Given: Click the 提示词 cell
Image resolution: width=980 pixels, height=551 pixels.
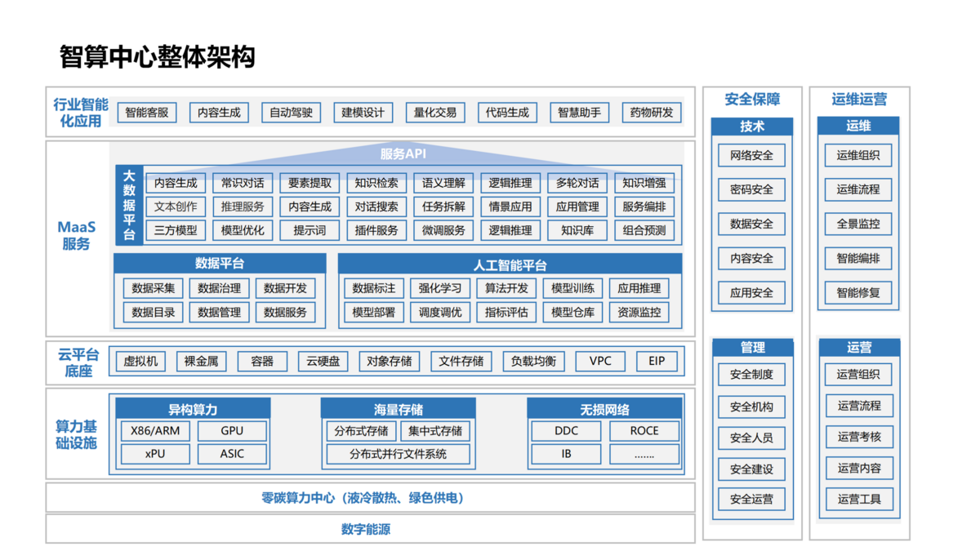Looking at the screenshot, I should 310,230.
